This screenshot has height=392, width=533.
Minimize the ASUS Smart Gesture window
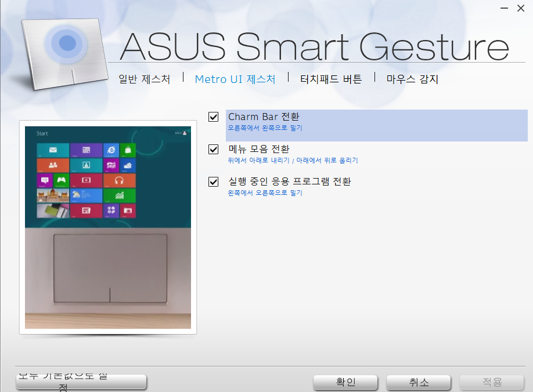(505, 8)
